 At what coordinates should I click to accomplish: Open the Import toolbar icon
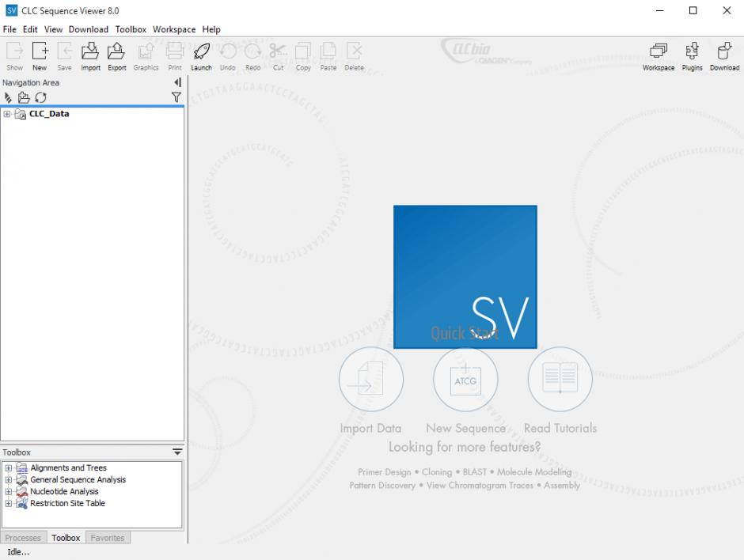point(90,56)
